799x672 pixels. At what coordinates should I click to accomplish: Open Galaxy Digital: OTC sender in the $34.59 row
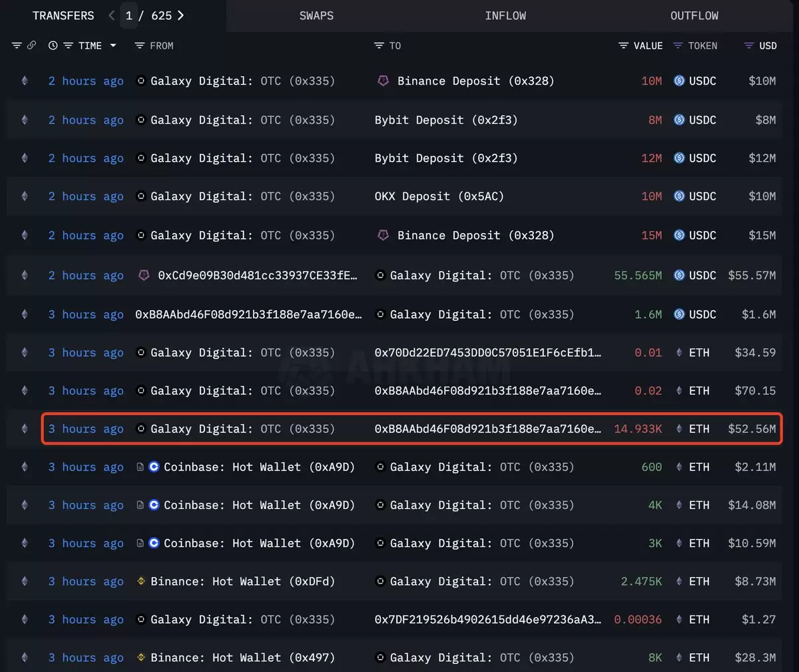[x=242, y=353]
